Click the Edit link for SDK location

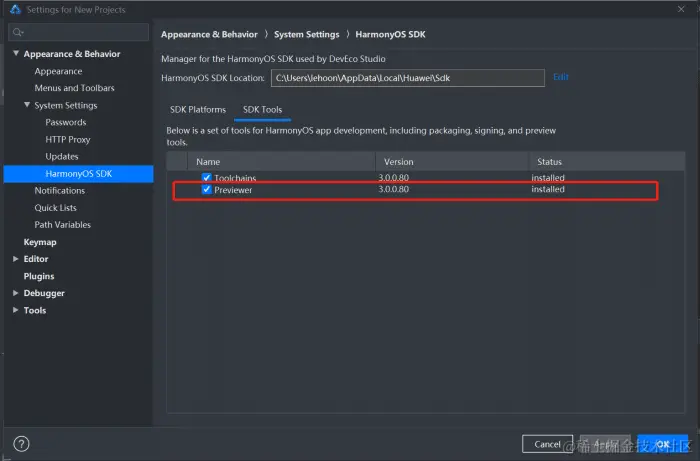561,77
